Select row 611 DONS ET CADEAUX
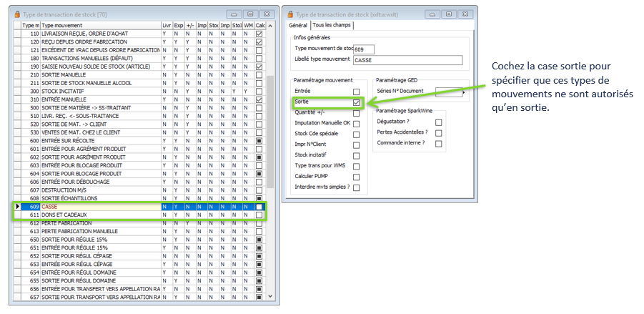 tap(100, 215)
